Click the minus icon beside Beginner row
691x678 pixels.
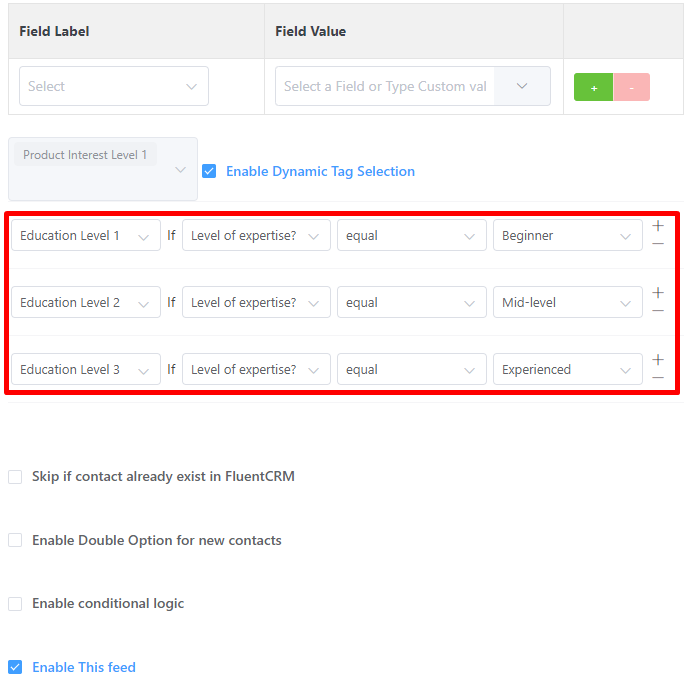point(658,244)
